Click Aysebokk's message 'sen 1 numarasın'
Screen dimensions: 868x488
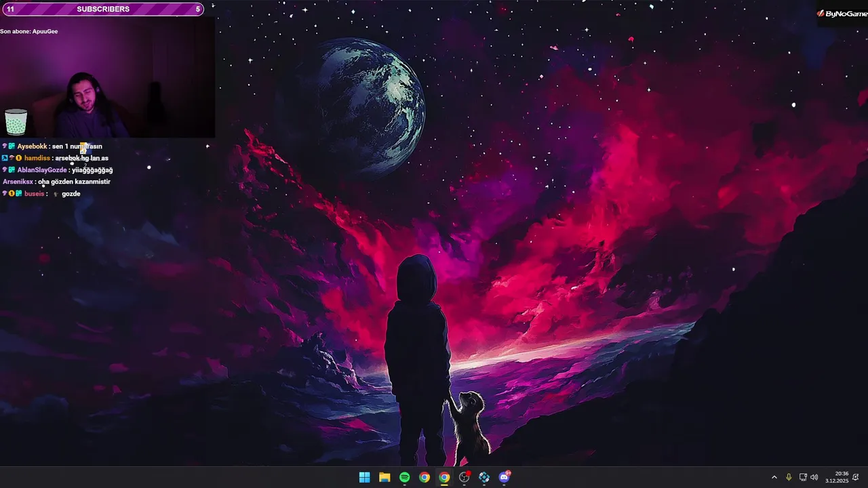point(77,146)
